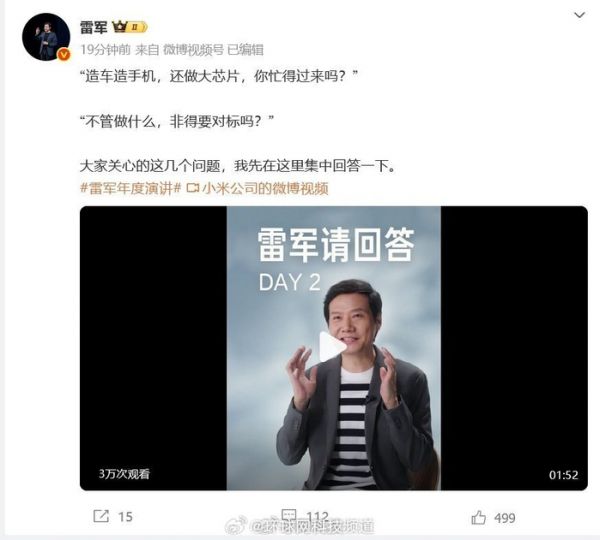
Task: Open 小米公司的微博视频 link
Action: pyautogui.click(x=265, y=188)
